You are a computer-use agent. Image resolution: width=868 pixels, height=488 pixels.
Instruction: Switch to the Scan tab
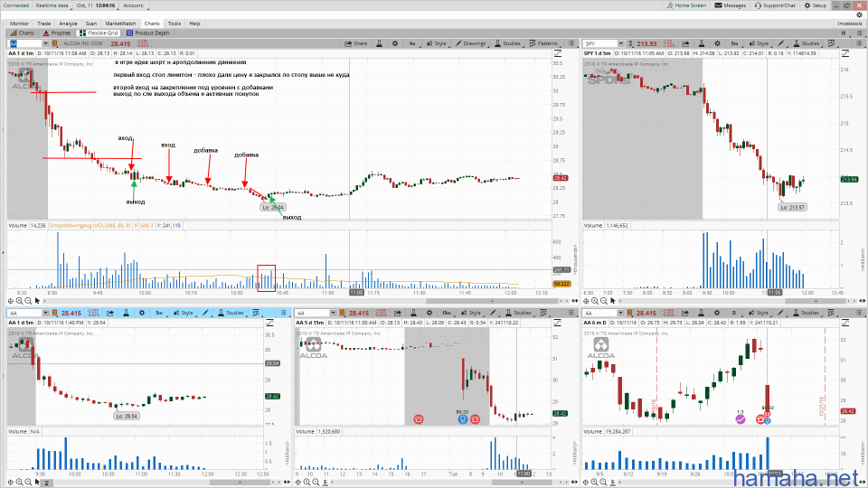point(91,23)
